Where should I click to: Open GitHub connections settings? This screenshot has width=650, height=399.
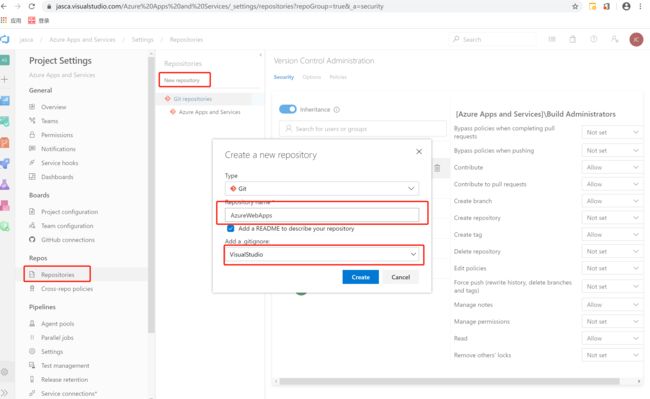[68, 239]
